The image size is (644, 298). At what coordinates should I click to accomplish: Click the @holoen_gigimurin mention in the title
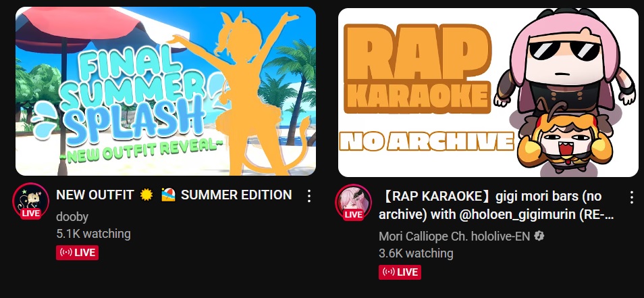[x=518, y=215]
